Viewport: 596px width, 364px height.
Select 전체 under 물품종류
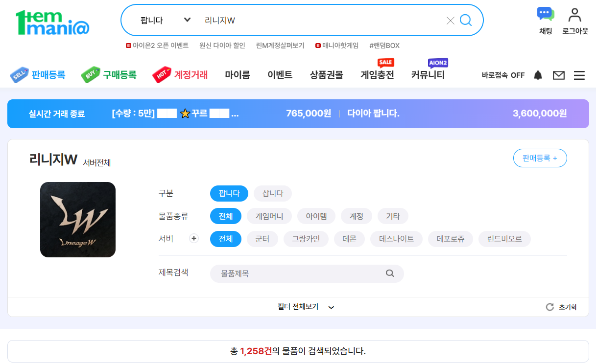226,216
